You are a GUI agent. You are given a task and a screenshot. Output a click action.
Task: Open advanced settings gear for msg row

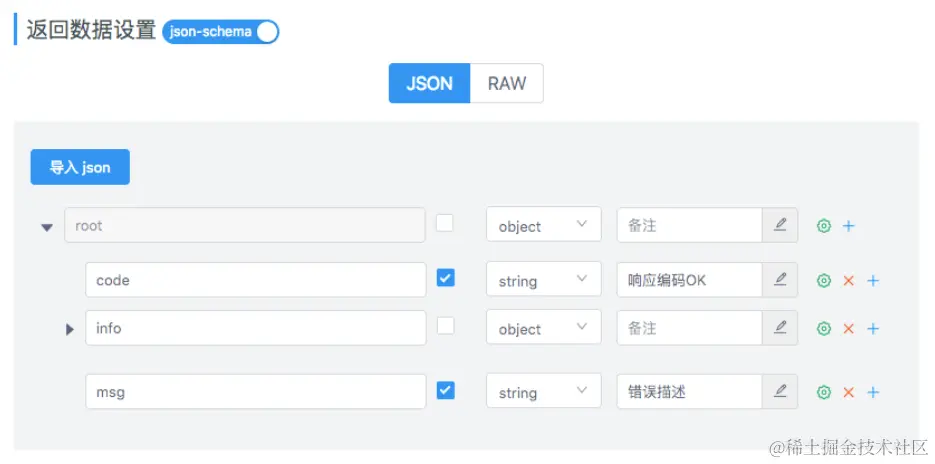(x=823, y=392)
